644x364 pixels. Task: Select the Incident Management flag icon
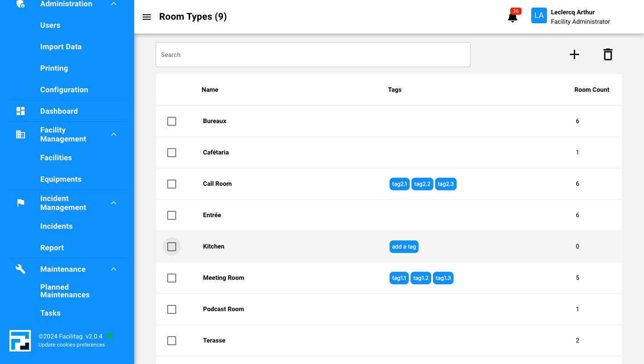click(21, 203)
